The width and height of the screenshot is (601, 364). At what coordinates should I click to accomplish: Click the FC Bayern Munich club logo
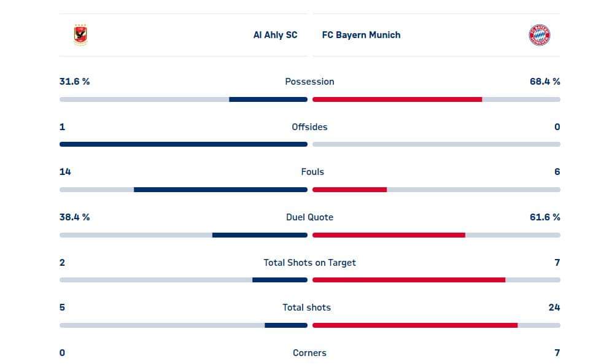pos(539,35)
